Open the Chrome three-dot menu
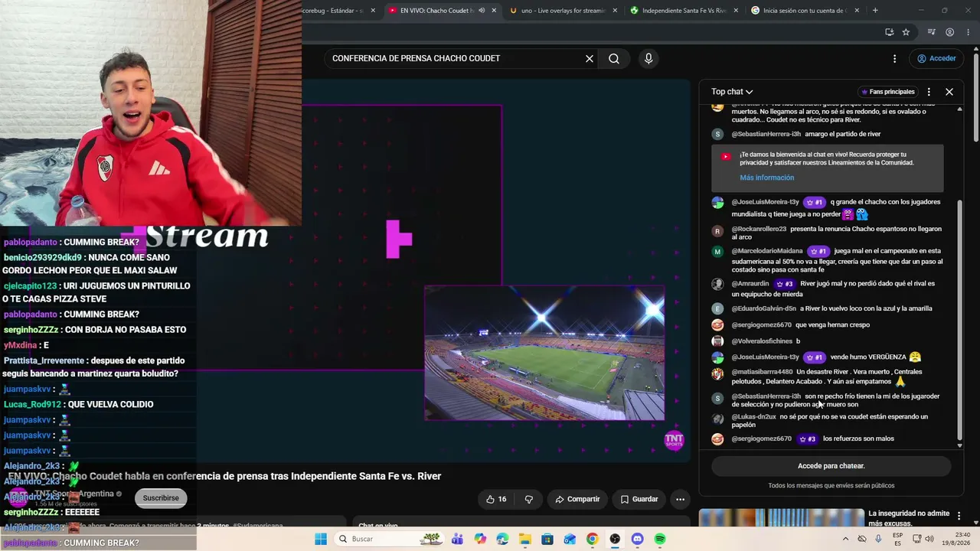980x551 pixels. pyautogui.click(x=966, y=32)
